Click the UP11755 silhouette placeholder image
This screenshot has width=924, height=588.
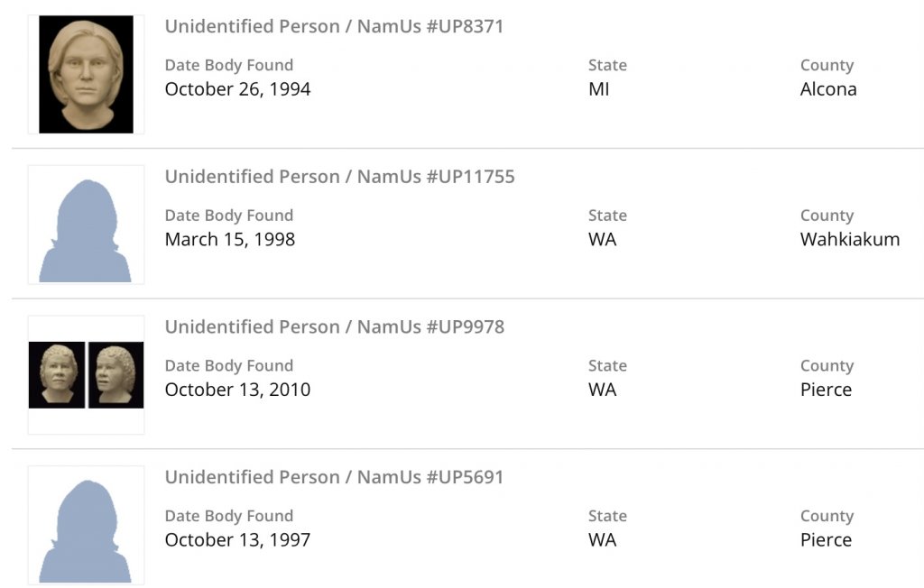[x=86, y=225]
